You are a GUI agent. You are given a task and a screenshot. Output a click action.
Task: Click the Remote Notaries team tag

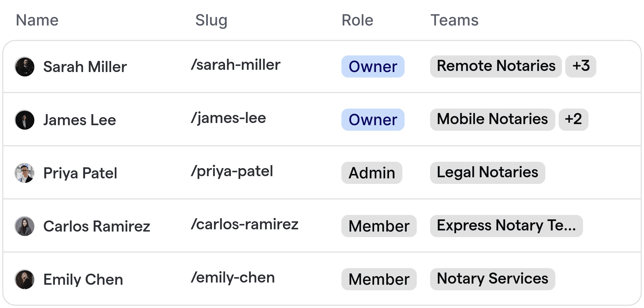(x=496, y=66)
